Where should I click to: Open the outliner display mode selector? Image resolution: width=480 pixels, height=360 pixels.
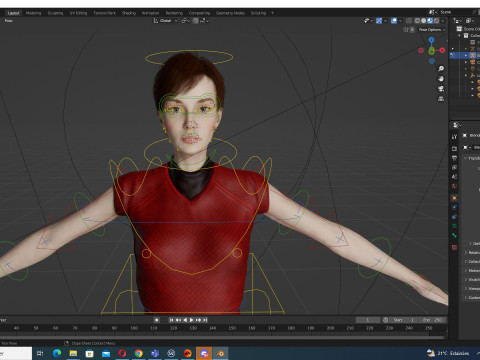(470, 21)
